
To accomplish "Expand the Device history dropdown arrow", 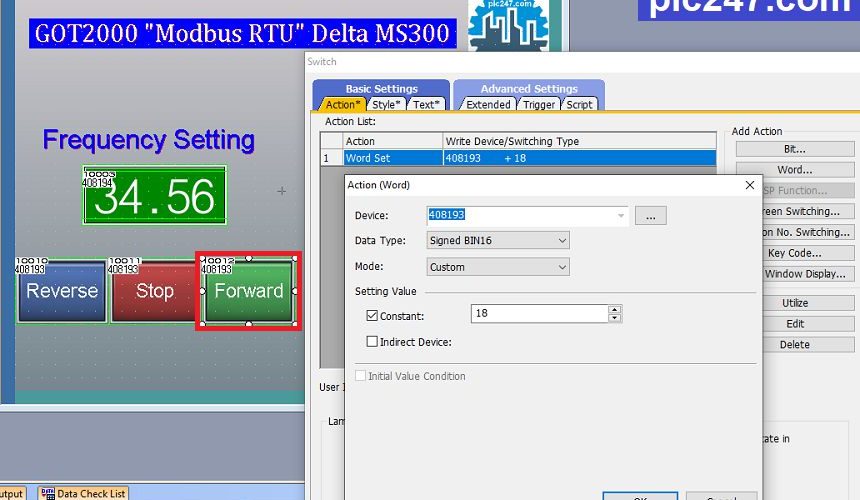I will pyautogui.click(x=621, y=215).
